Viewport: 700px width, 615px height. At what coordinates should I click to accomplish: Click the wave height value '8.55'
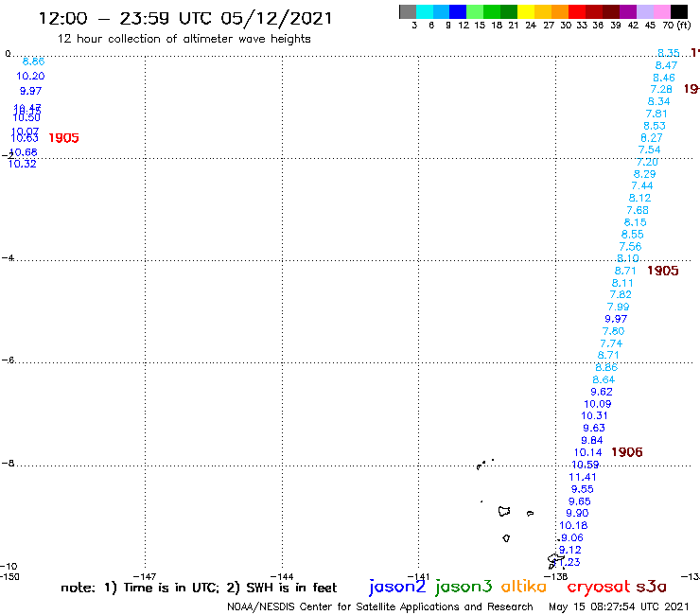click(x=633, y=235)
